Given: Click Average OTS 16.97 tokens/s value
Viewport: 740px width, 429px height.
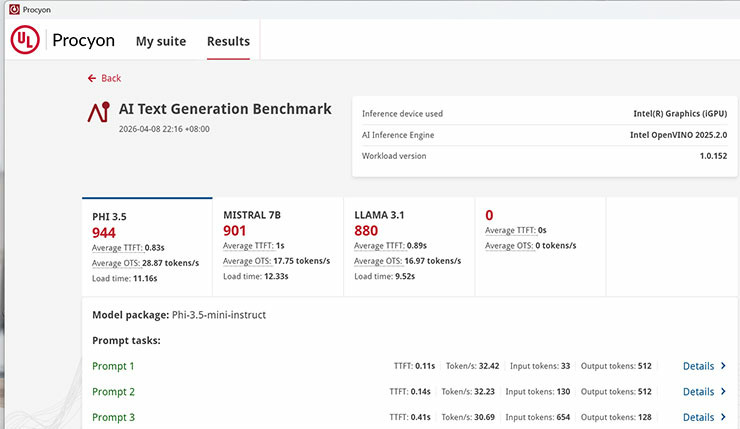Looking at the screenshot, I should (433, 261).
